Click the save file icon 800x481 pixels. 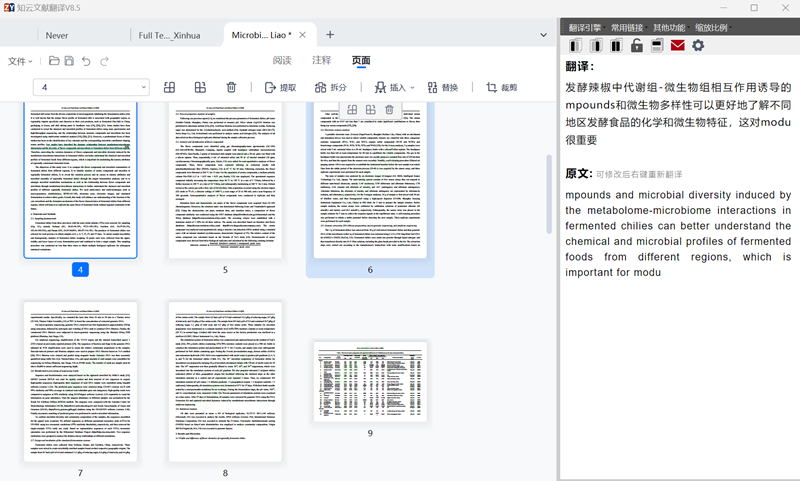click(70, 62)
